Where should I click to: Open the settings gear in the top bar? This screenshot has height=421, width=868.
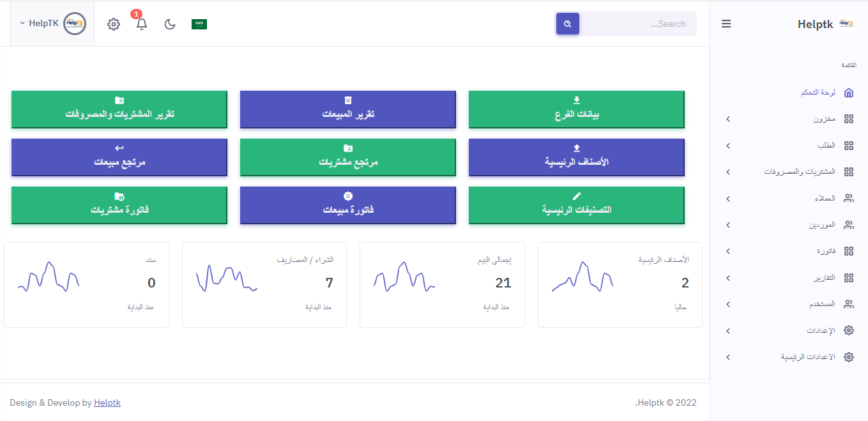click(x=114, y=24)
